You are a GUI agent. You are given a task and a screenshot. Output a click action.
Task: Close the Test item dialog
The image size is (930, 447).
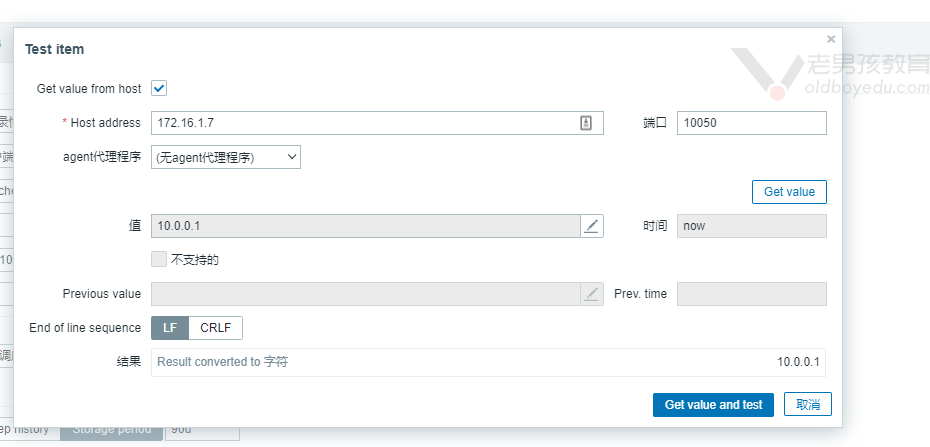[831, 39]
